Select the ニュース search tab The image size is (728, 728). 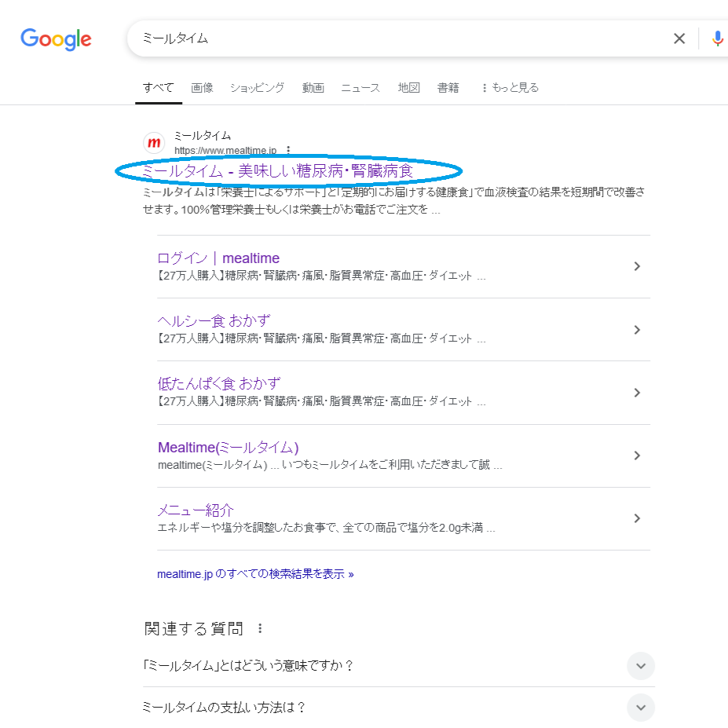click(x=360, y=88)
